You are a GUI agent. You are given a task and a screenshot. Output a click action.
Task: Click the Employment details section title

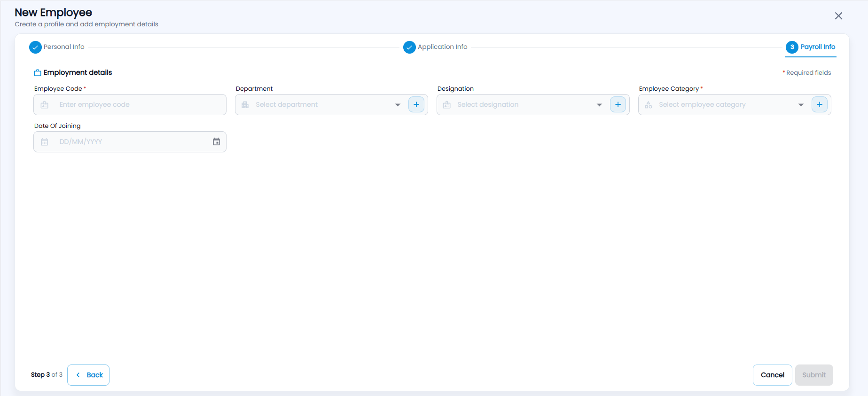click(78, 72)
